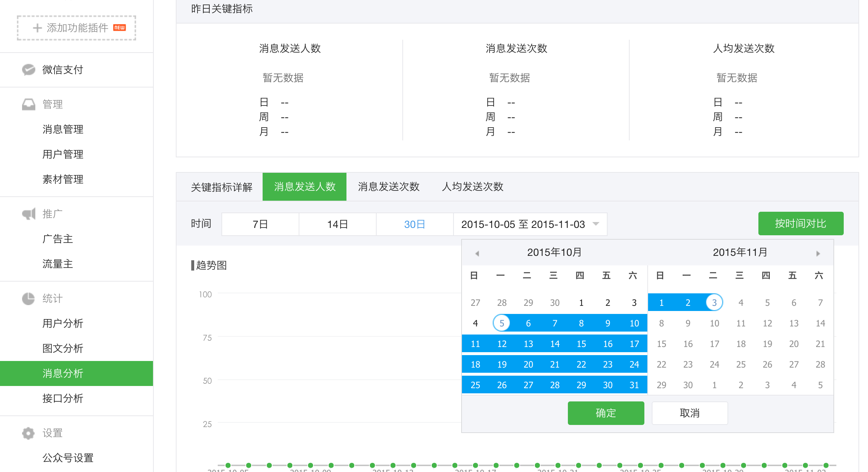The image size is (868, 472).
Task: Open 接口分析 in sidebar
Action: click(x=63, y=398)
